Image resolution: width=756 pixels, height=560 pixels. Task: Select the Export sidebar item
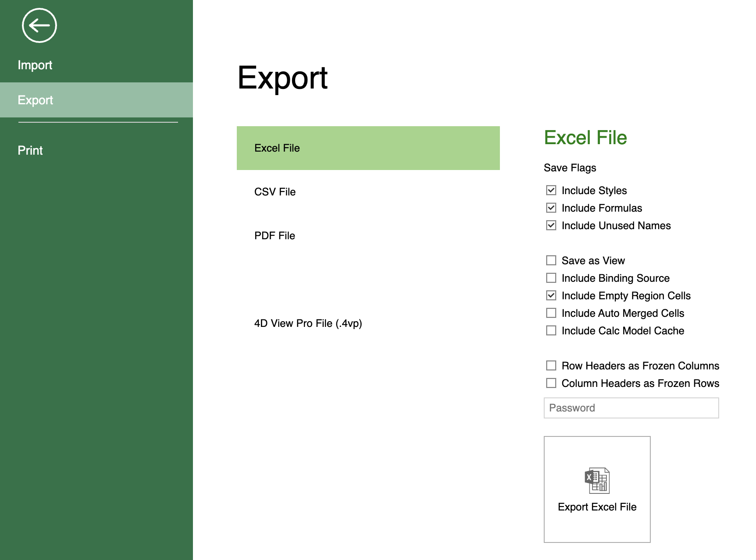(96, 100)
